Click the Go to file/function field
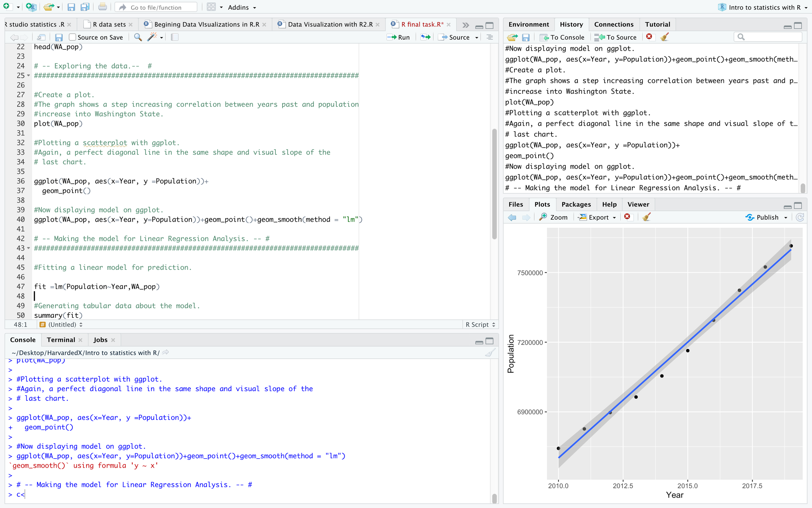 (156, 7)
